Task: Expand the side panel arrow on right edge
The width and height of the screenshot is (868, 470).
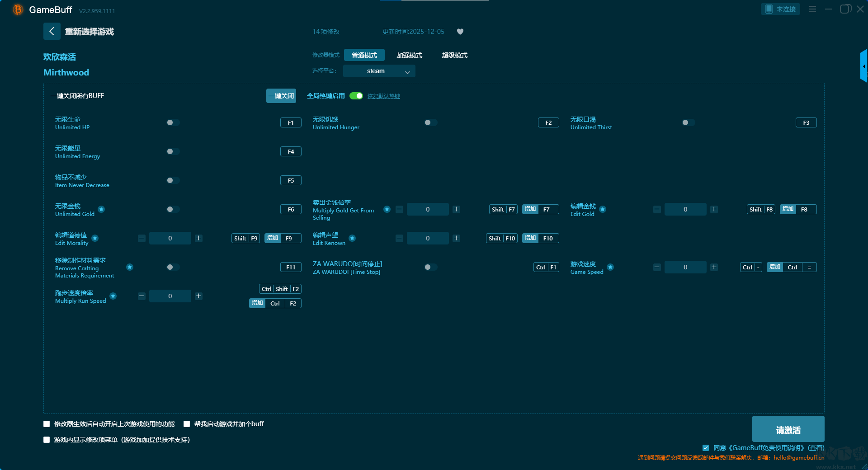Action: pos(863,66)
